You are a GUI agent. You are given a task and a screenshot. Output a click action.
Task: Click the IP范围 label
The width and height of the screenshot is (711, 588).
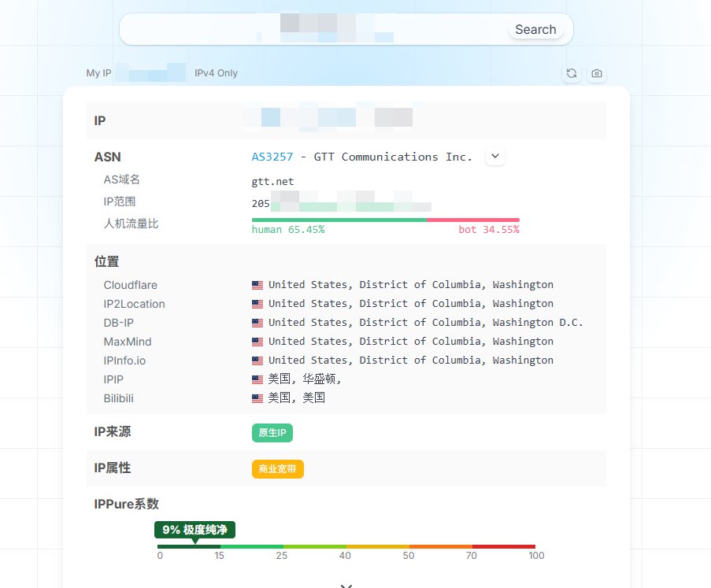120,202
